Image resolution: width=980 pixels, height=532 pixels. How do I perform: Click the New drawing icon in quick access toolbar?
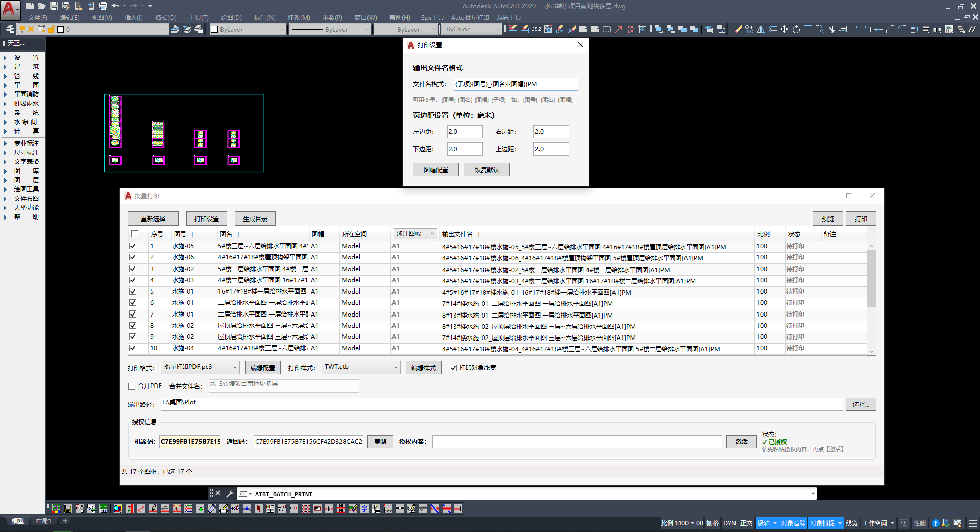pyautogui.click(x=30, y=6)
